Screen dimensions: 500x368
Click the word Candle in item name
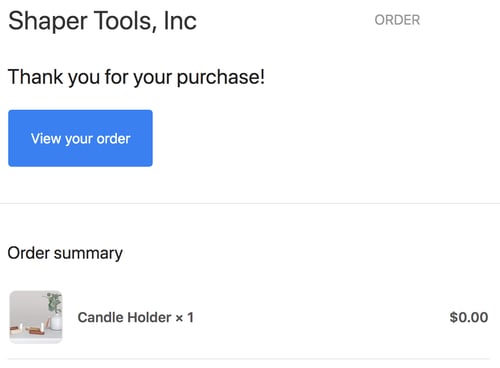(101, 317)
